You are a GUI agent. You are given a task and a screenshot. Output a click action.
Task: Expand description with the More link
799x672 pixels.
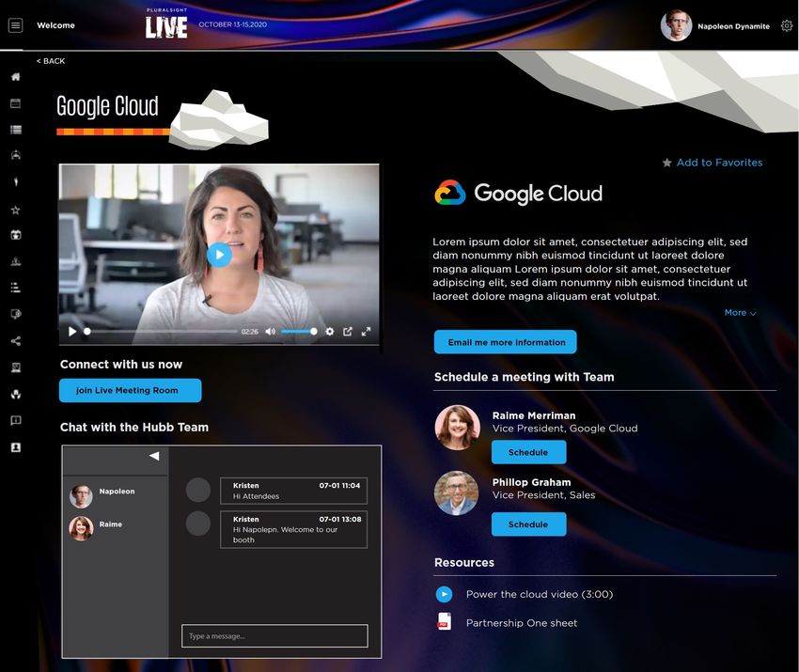740,313
